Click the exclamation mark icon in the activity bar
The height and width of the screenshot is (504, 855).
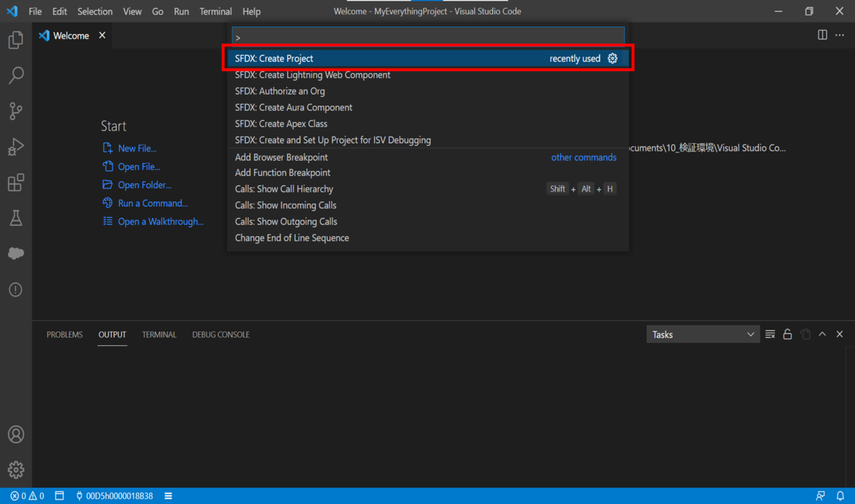(16, 290)
